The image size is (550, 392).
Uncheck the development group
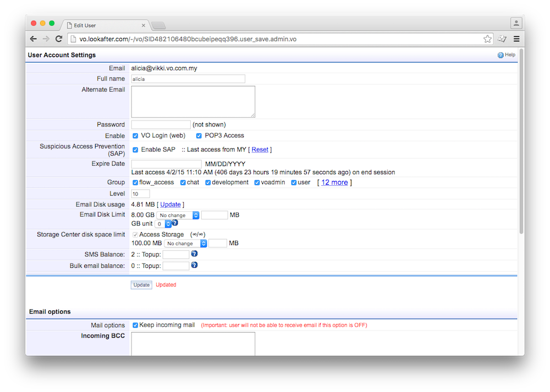click(208, 183)
